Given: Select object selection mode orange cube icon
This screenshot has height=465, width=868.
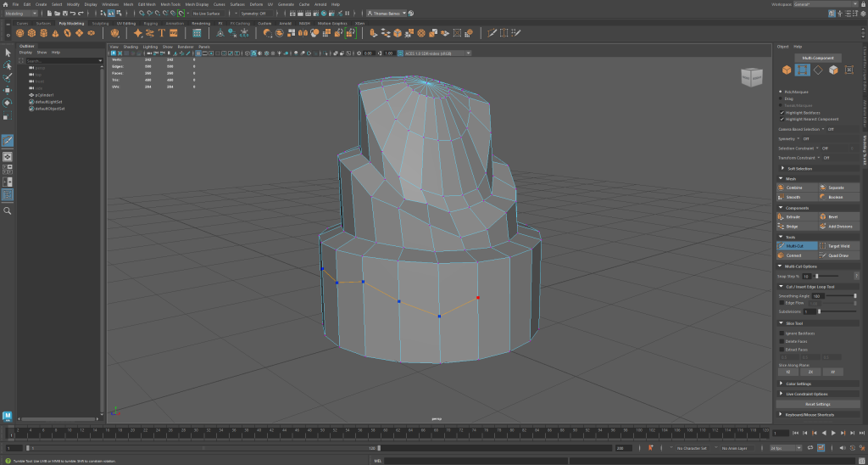Looking at the screenshot, I should pyautogui.click(x=787, y=70).
